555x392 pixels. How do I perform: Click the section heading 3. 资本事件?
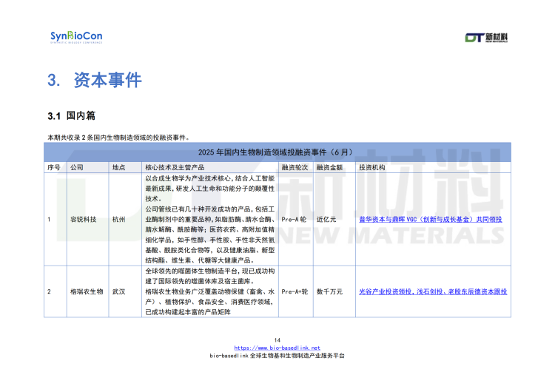(94, 81)
